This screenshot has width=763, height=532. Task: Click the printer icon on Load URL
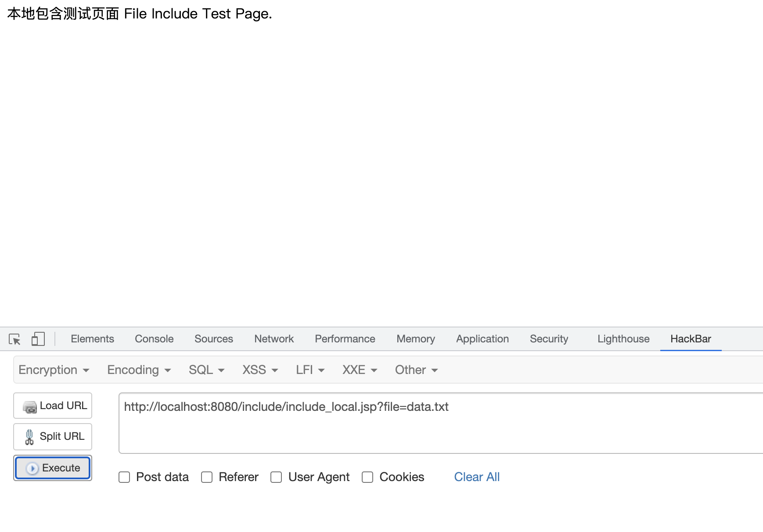coord(30,407)
